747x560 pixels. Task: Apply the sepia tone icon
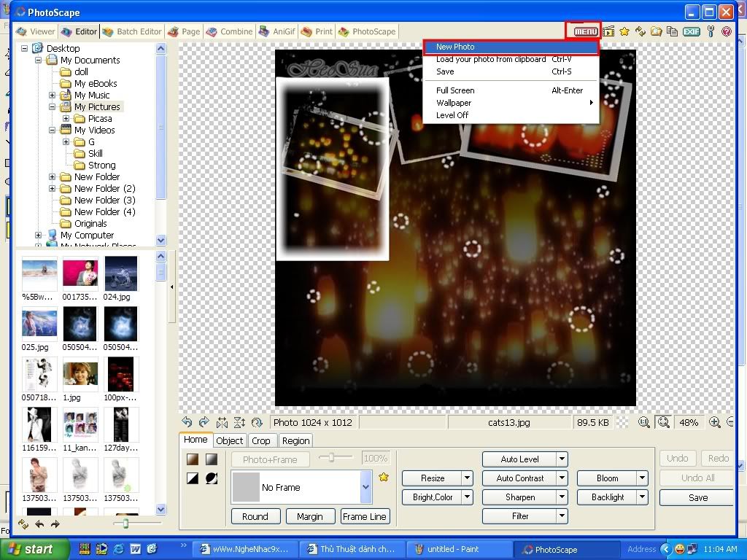(193, 459)
